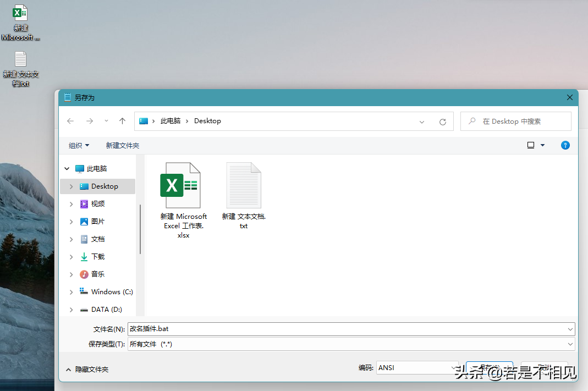Viewport: 588px width, 391px height.
Task: Refresh the Desktop folder view
Action: point(442,122)
